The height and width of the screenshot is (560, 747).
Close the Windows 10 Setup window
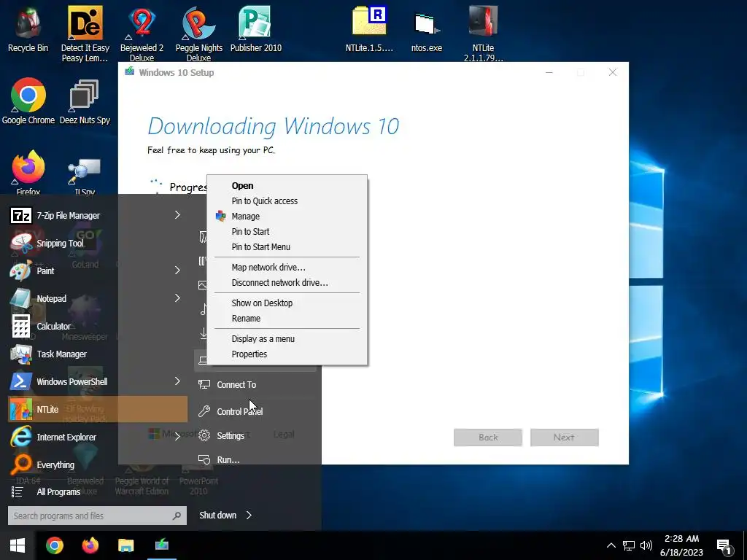pyautogui.click(x=613, y=72)
